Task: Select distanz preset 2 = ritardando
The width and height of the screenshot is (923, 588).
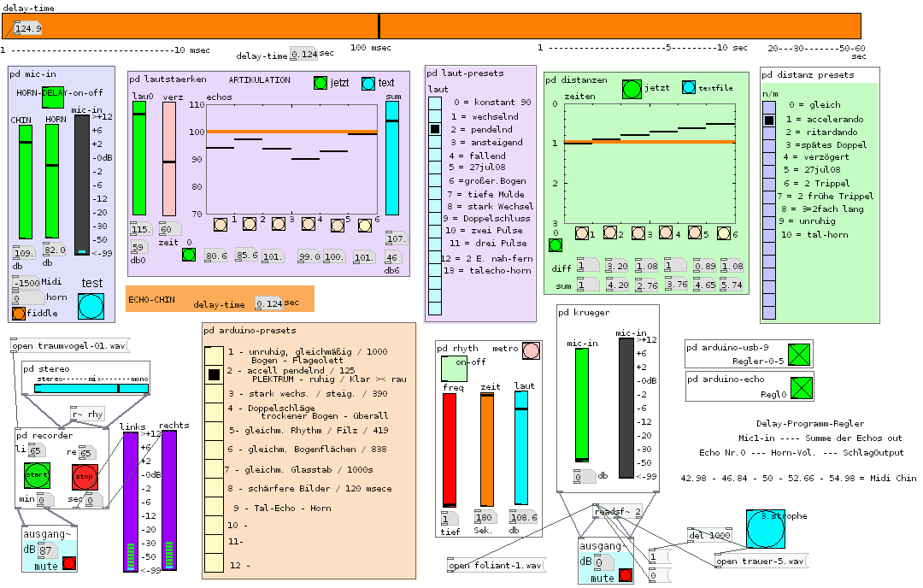Action: pyautogui.click(x=769, y=132)
